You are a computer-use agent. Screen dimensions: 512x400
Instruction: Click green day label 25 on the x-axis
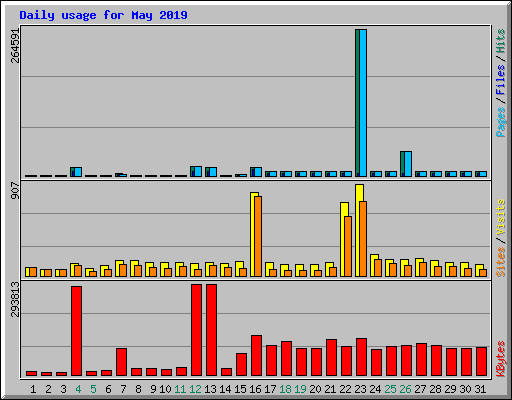[390, 389]
